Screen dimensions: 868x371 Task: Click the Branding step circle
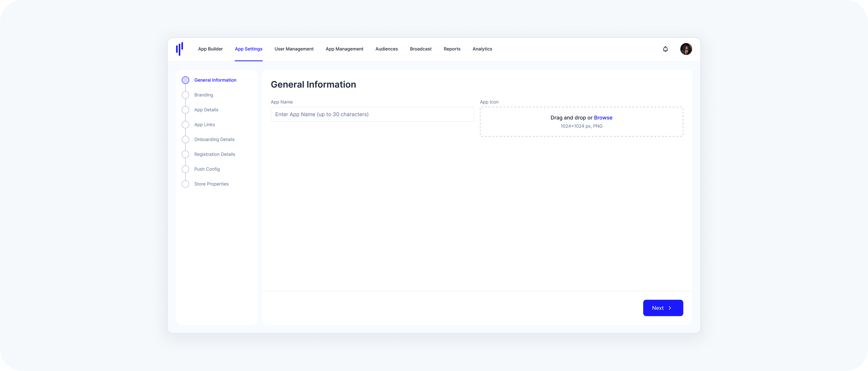pyautogui.click(x=185, y=95)
